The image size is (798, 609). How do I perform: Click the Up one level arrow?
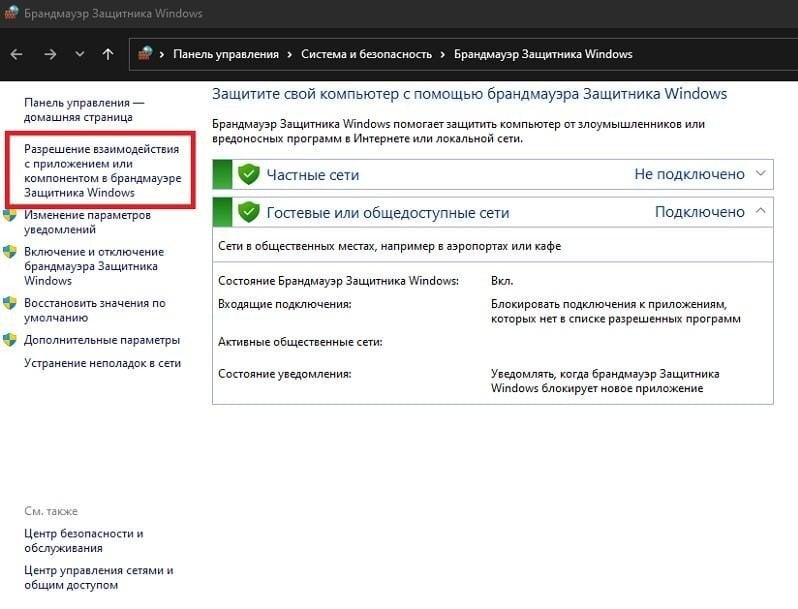pos(107,54)
